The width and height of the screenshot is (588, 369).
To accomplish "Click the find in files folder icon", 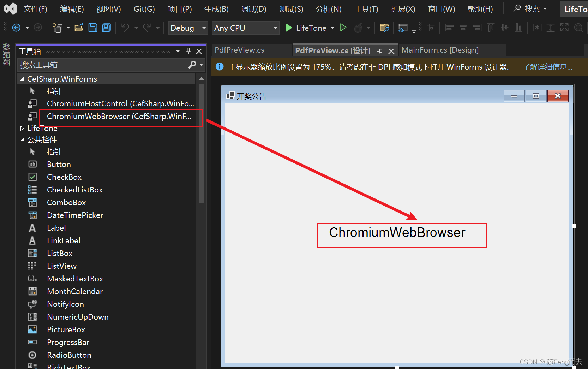I will tap(384, 28).
